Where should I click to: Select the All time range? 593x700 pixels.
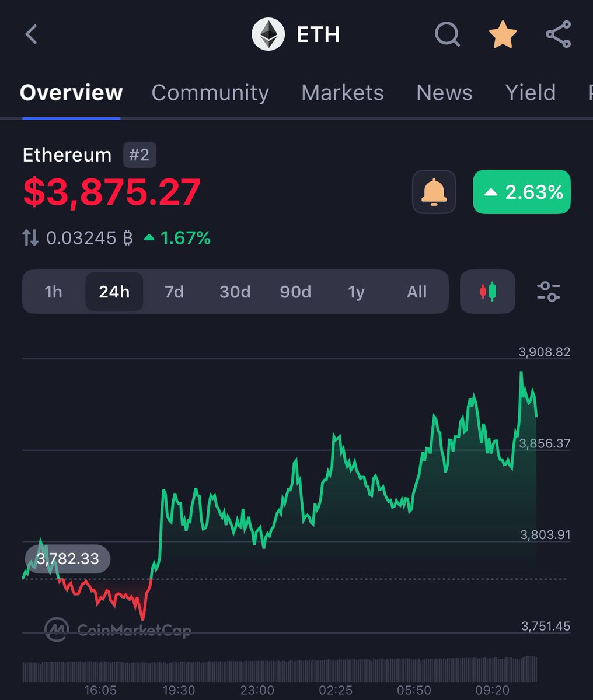click(x=417, y=292)
